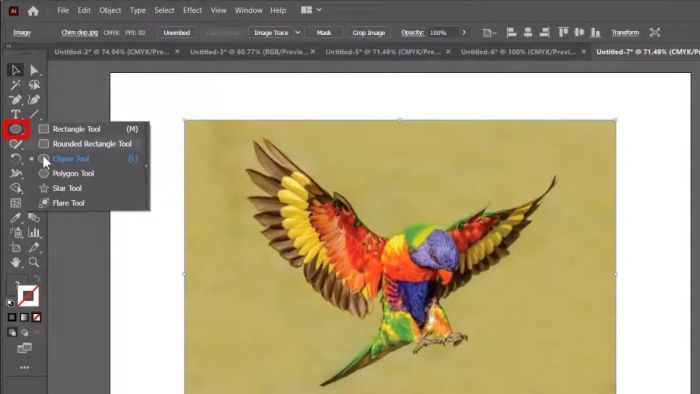Click the Unembed button

176,33
